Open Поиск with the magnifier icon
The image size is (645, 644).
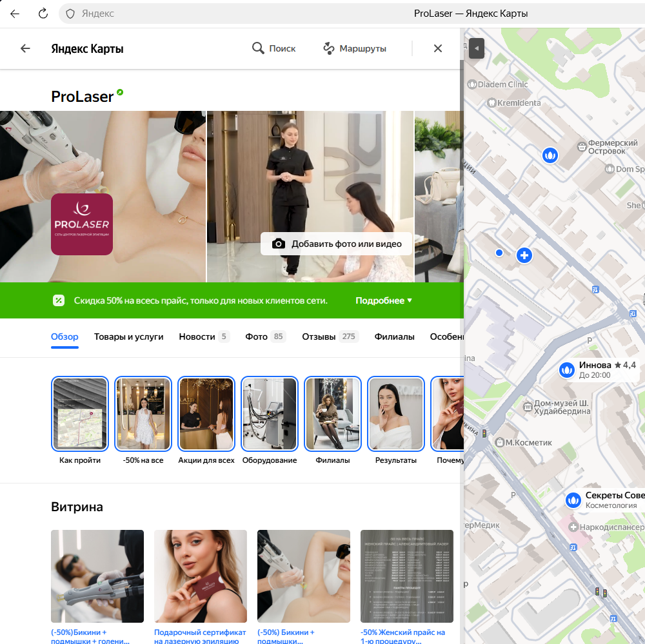[x=273, y=48]
